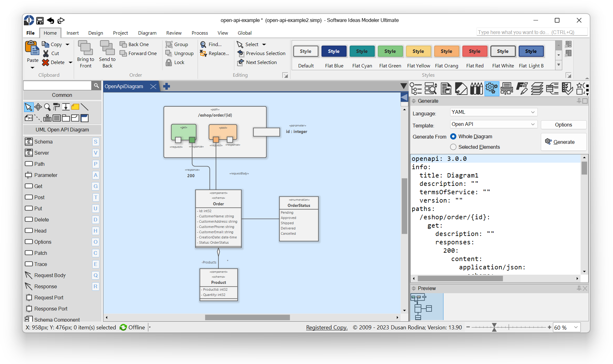Select the Selected Elements radio button
613x364 pixels.
(453, 147)
